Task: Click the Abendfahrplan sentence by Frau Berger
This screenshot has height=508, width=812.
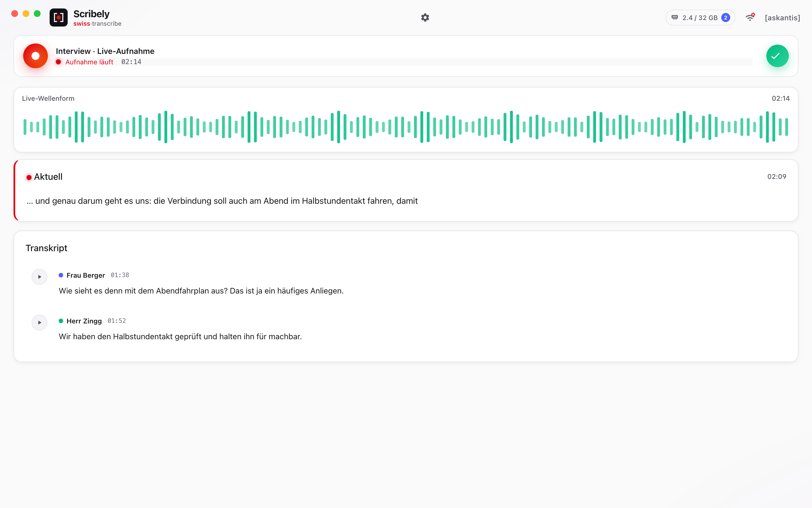Action: 201,291
